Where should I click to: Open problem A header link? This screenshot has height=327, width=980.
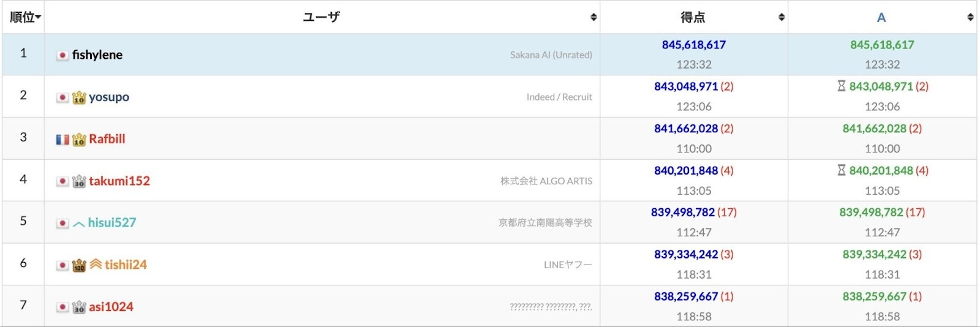881,18
